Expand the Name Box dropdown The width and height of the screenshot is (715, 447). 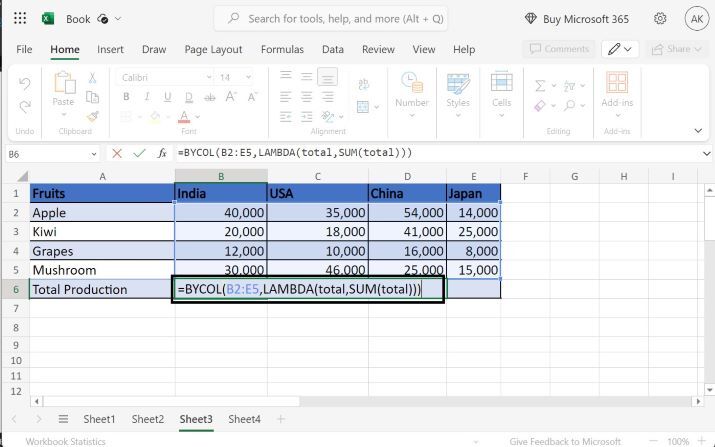click(94, 154)
